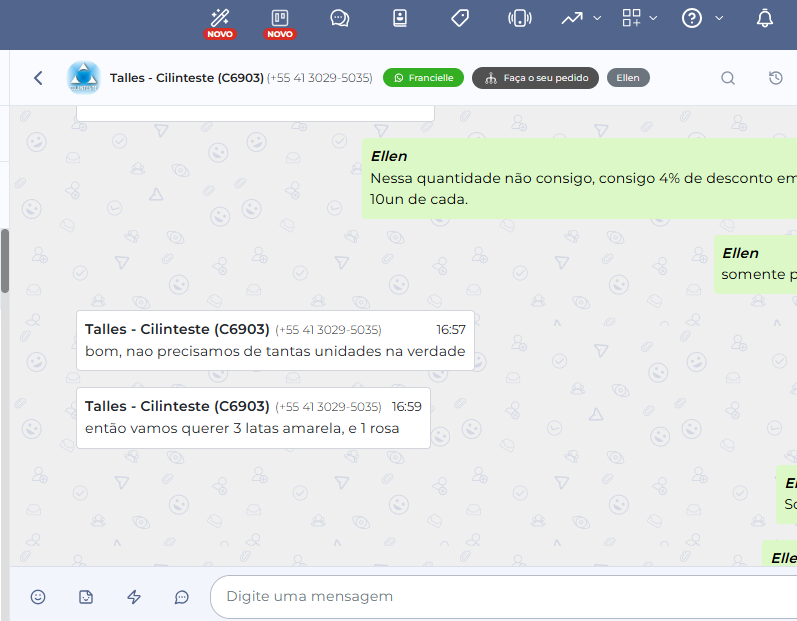Open the emoji picker
The width and height of the screenshot is (797, 621).
[x=38, y=597]
